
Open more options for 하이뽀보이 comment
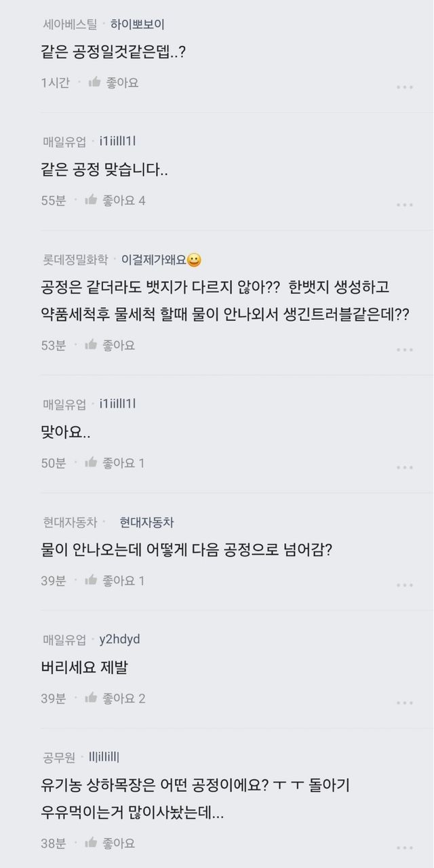point(404,87)
